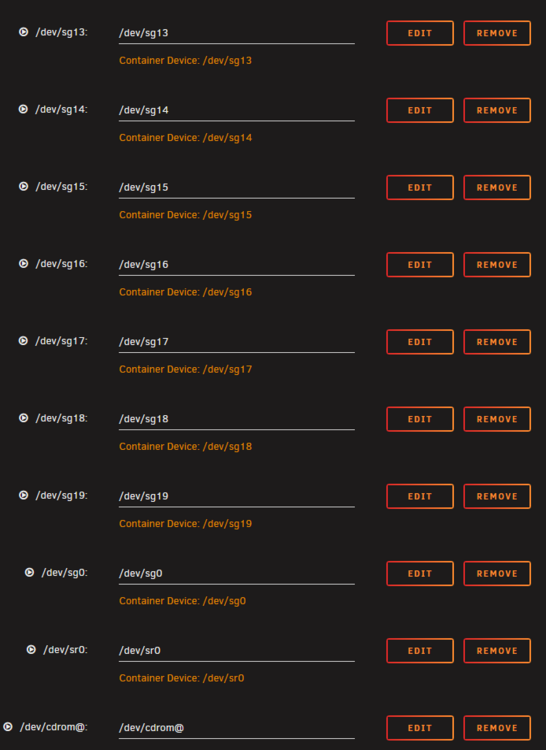Click the circle icon beside /dev/sg13 label

click(23, 32)
